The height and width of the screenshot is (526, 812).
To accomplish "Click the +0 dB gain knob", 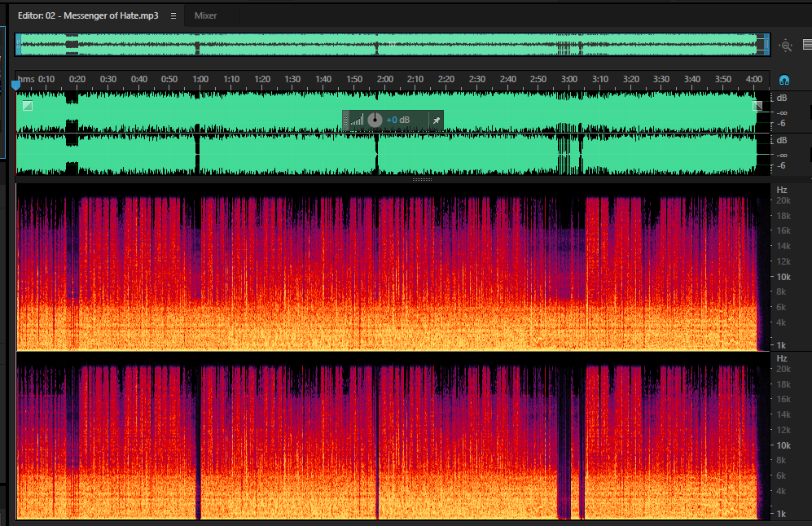I will click(x=375, y=121).
